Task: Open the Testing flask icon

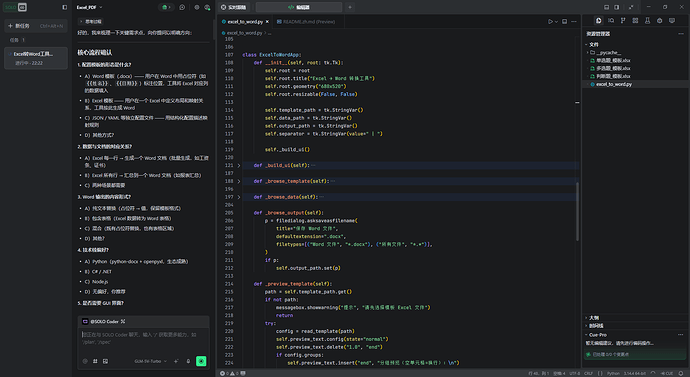Action: tap(647, 21)
